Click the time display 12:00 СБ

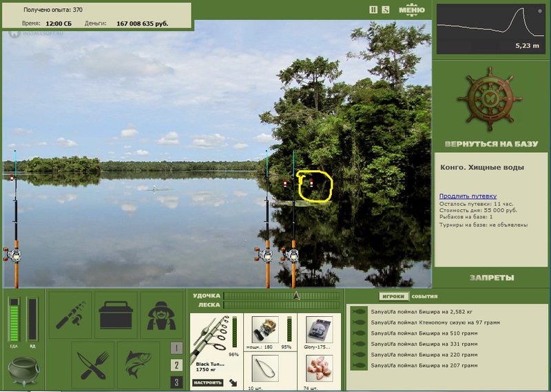tap(59, 23)
